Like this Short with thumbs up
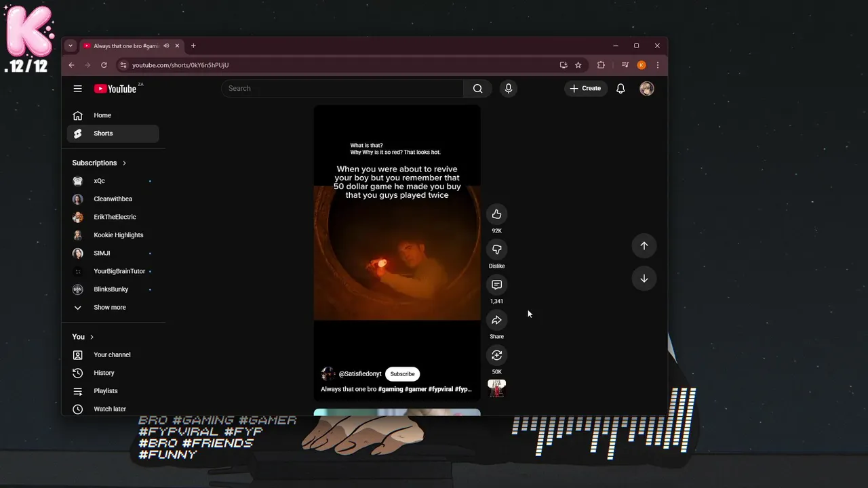 [x=496, y=214]
